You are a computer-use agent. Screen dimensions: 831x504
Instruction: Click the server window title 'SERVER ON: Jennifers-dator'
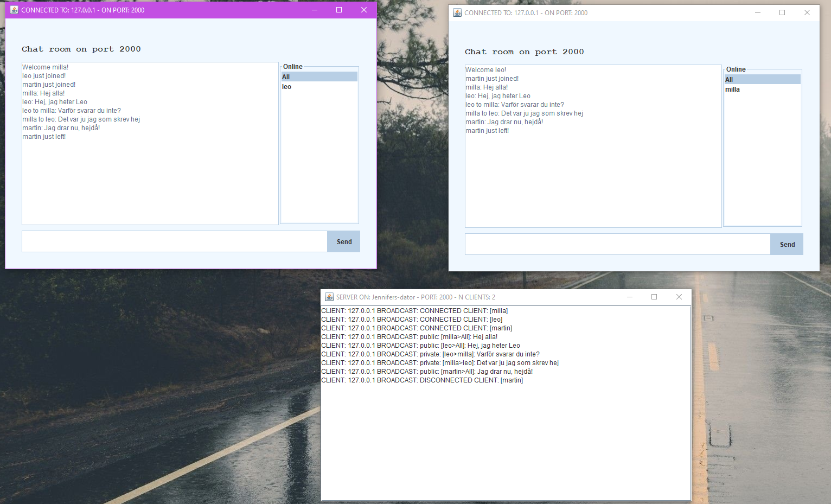click(415, 297)
